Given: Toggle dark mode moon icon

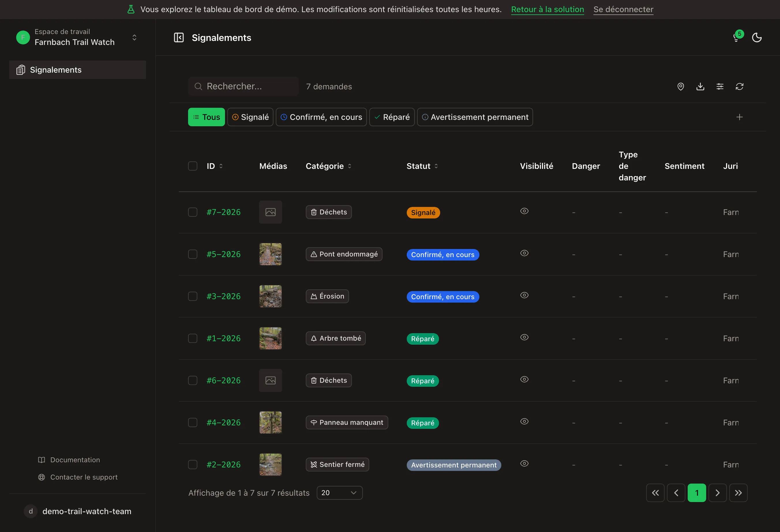Looking at the screenshot, I should pos(757,37).
